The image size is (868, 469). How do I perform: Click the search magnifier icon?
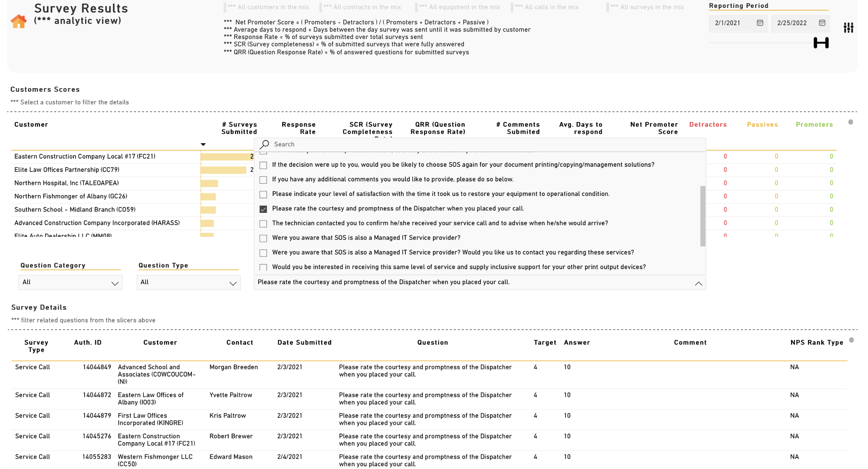click(264, 144)
